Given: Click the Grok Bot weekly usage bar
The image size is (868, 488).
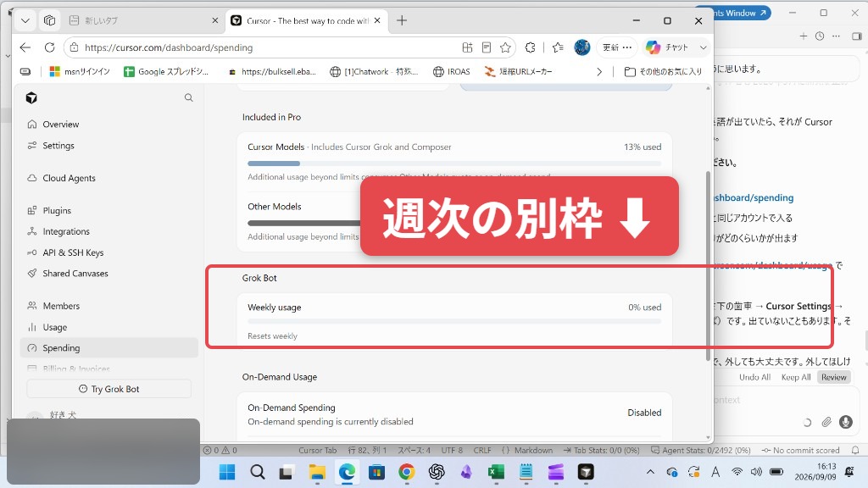Looking at the screenshot, I should tap(454, 321).
